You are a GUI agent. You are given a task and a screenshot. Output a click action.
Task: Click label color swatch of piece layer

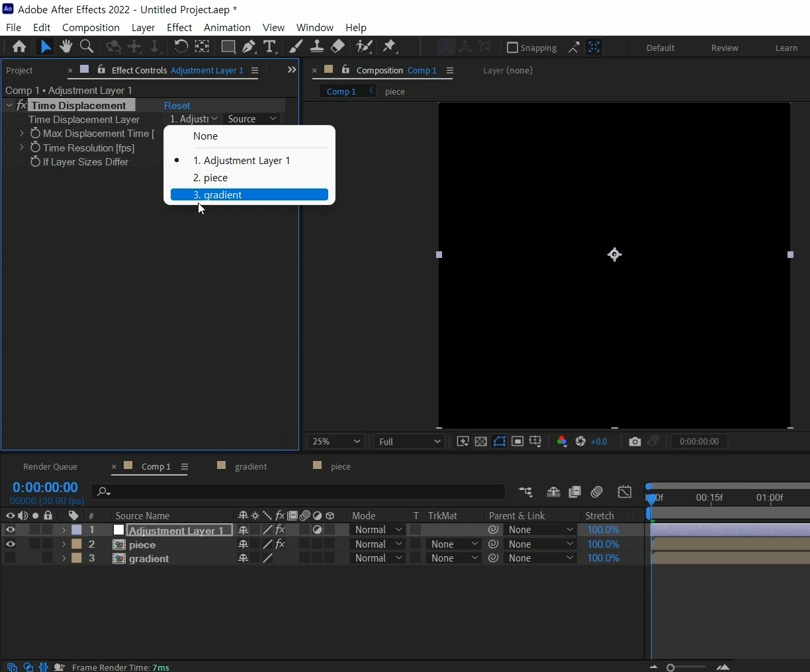pos(77,544)
